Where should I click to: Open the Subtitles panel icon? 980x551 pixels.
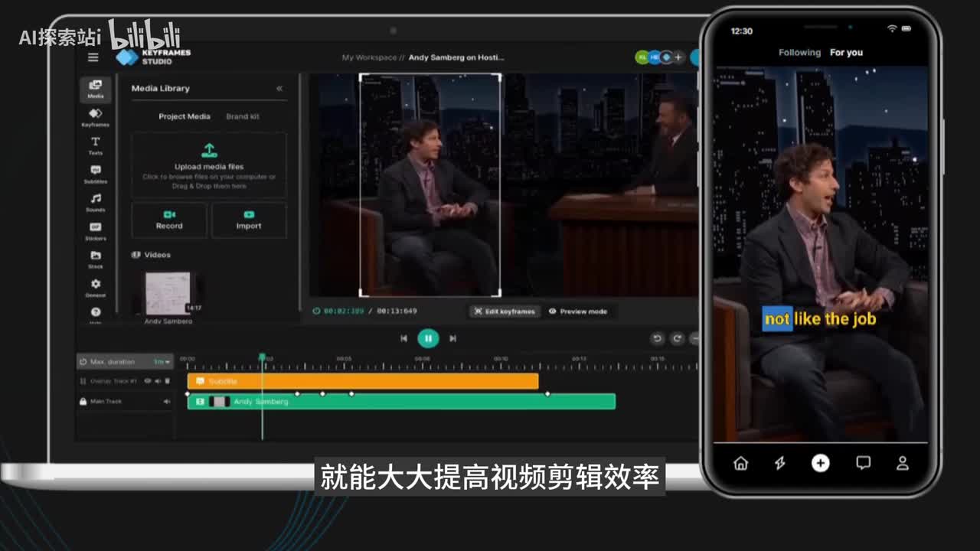tap(95, 174)
